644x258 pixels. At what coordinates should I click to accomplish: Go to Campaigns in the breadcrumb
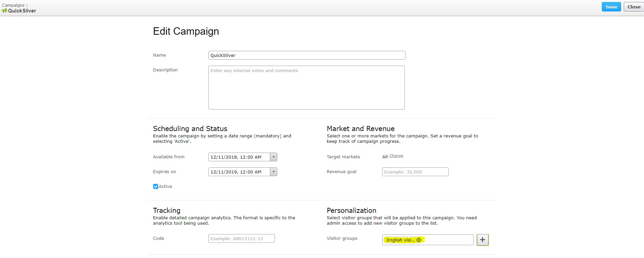[x=13, y=5]
